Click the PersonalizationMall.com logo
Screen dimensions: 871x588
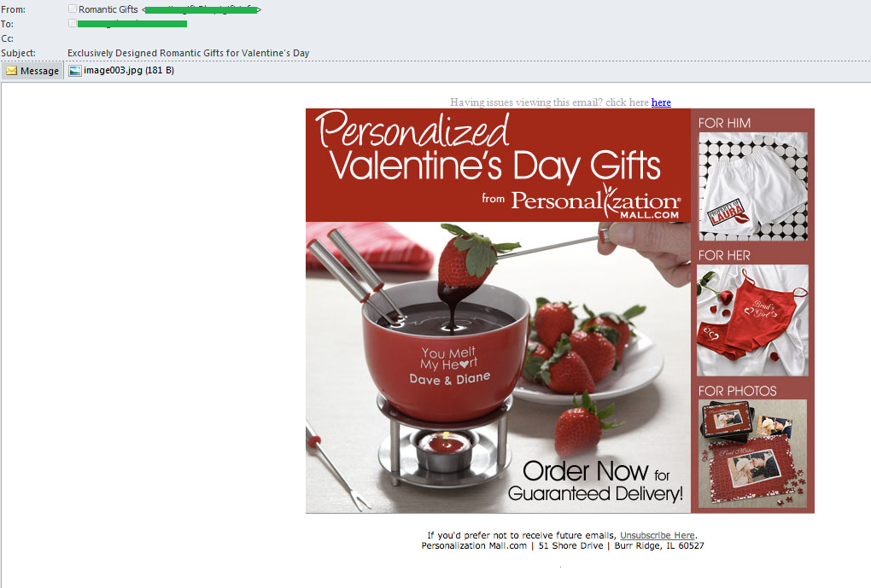(x=595, y=202)
